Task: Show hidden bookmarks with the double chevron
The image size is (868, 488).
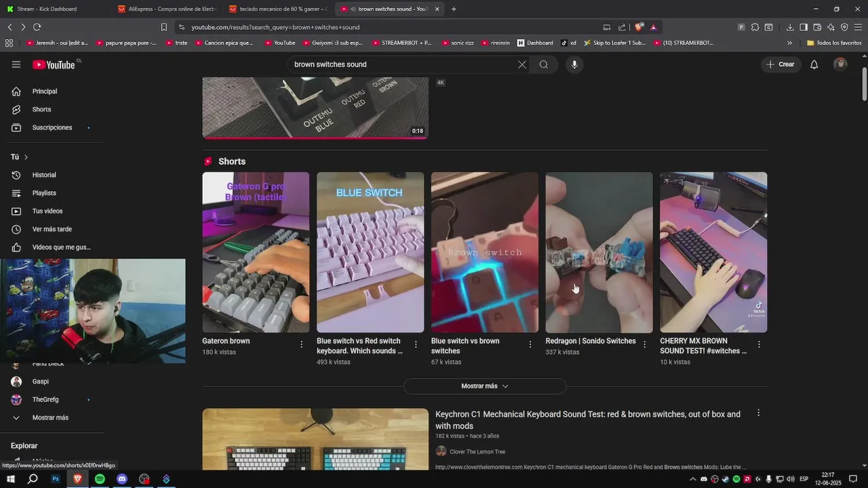Action: pos(789,43)
